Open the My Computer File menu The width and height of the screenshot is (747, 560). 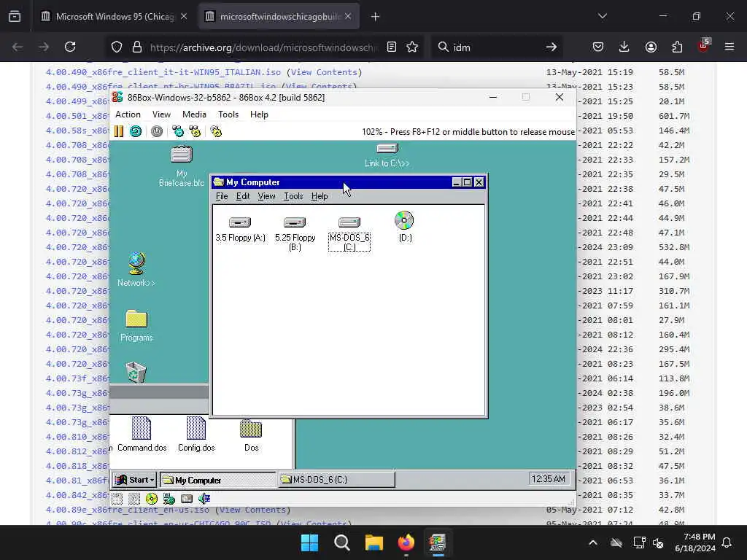click(x=222, y=196)
